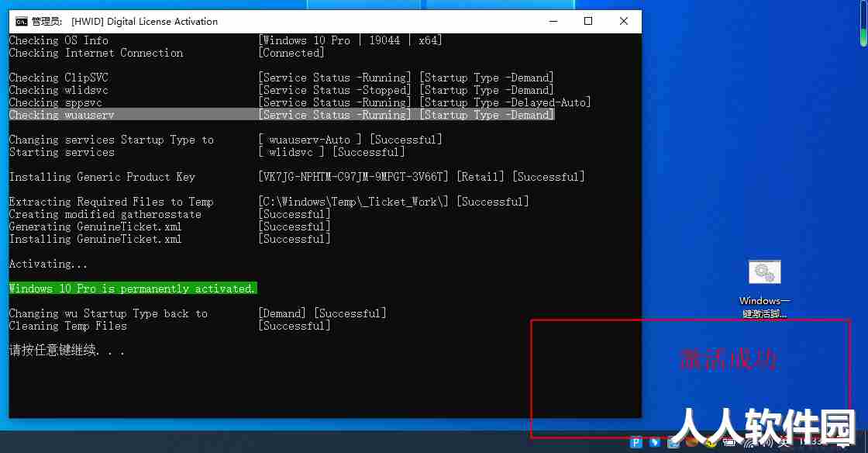This screenshot has width=868, height=453.
Task: Close the HWID Digital License Activation window
Action: pos(623,21)
